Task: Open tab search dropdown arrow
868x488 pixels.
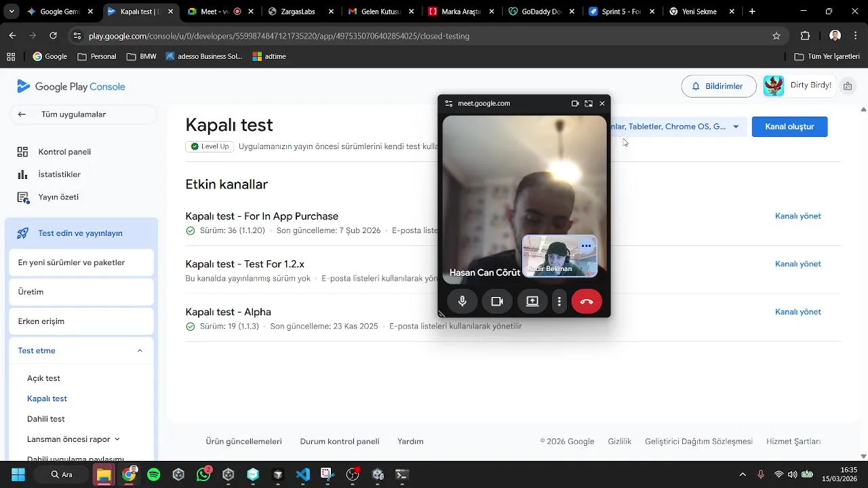Action: pyautogui.click(x=12, y=12)
